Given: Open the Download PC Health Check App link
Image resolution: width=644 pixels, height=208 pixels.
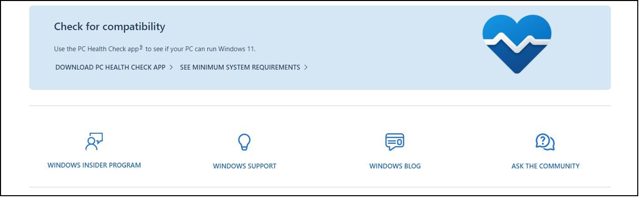Looking at the screenshot, I should pos(110,67).
